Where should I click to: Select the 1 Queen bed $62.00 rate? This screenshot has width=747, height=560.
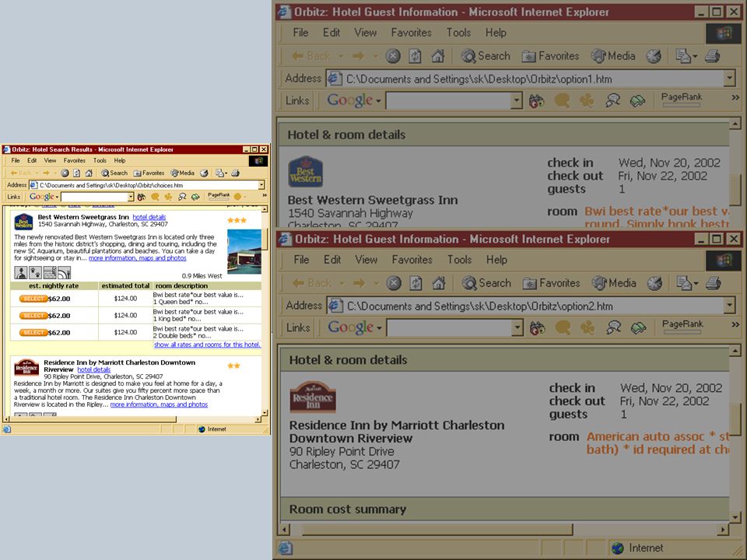[x=33, y=299]
